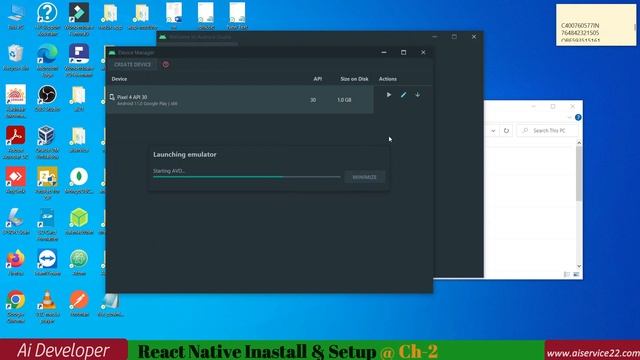Click Search This PC field in File Explorer
The height and width of the screenshot is (360, 640).
pyautogui.click(x=548, y=131)
